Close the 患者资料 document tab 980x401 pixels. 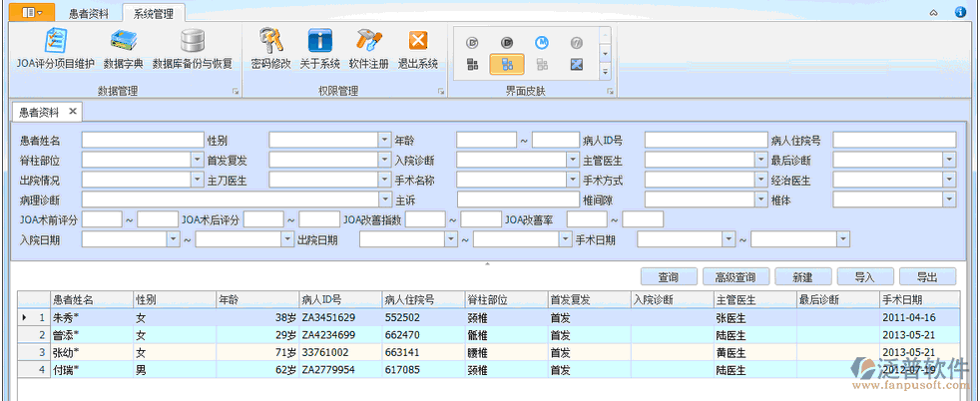(x=72, y=112)
